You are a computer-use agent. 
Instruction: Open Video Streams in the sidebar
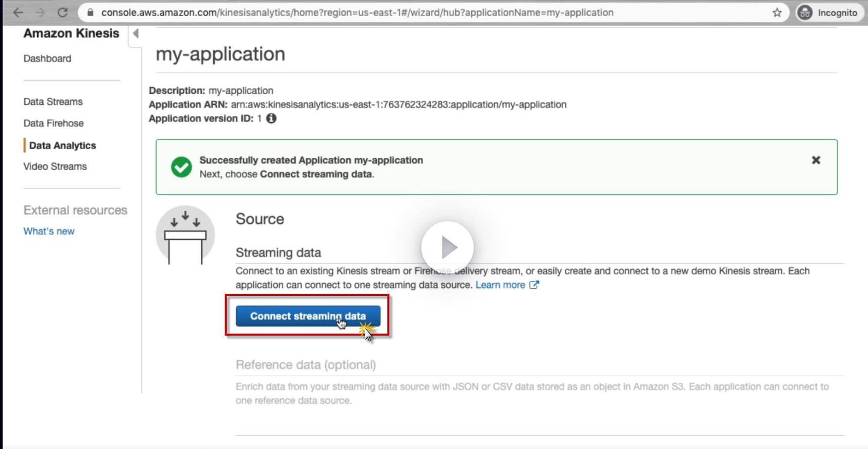(x=55, y=167)
